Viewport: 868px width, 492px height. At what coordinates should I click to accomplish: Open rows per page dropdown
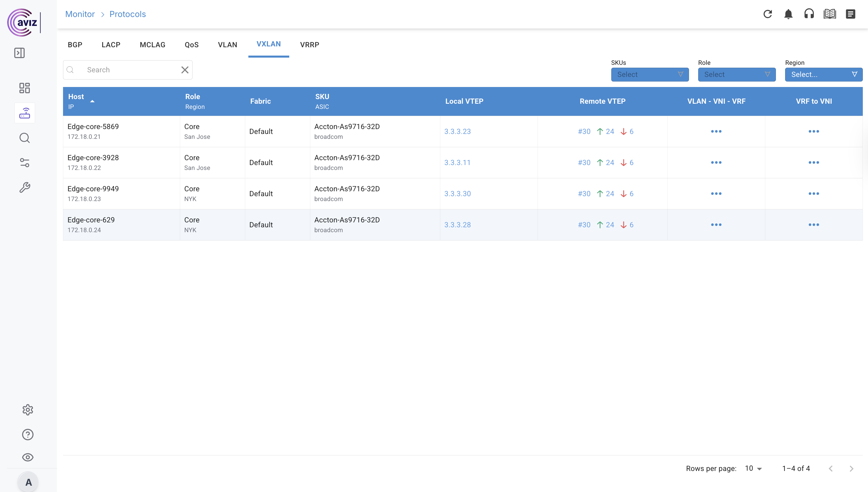click(x=753, y=468)
